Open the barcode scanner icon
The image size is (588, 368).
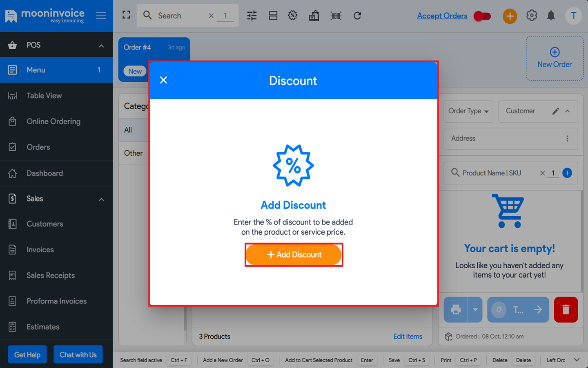pos(336,16)
